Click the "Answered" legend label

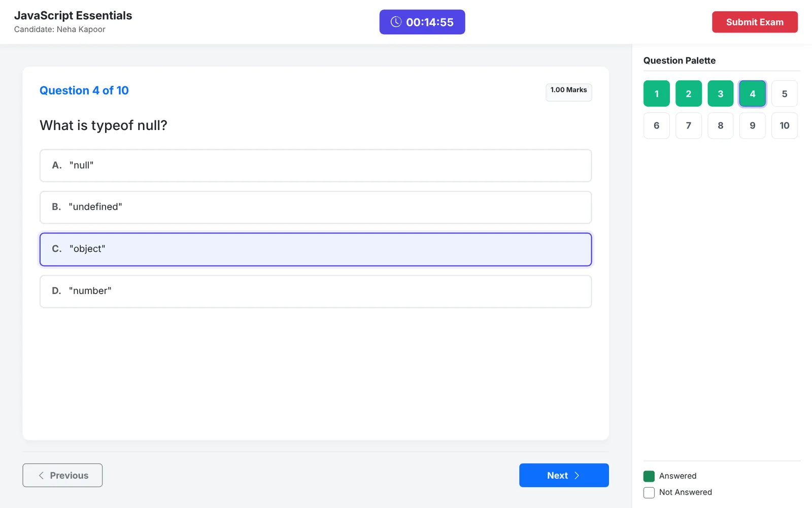678,476
